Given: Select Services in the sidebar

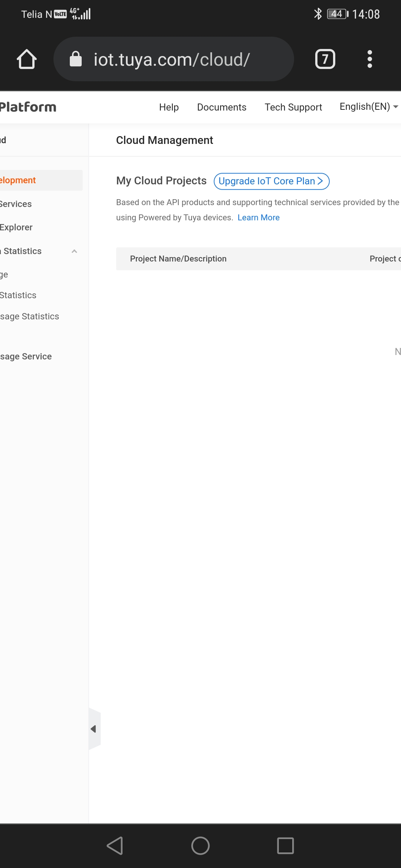Looking at the screenshot, I should pyautogui.click(x=16, y=204).
